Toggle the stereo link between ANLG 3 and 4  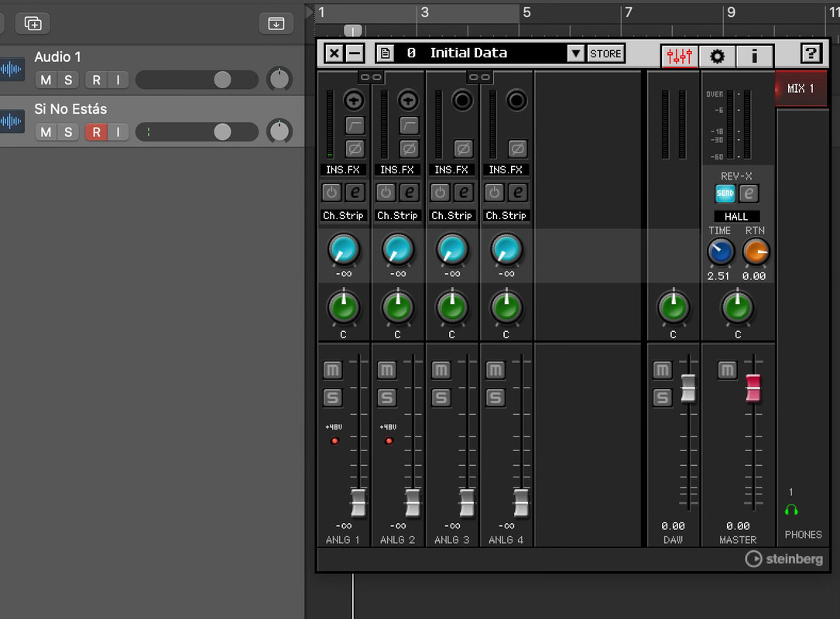click(x=479, y=77)
